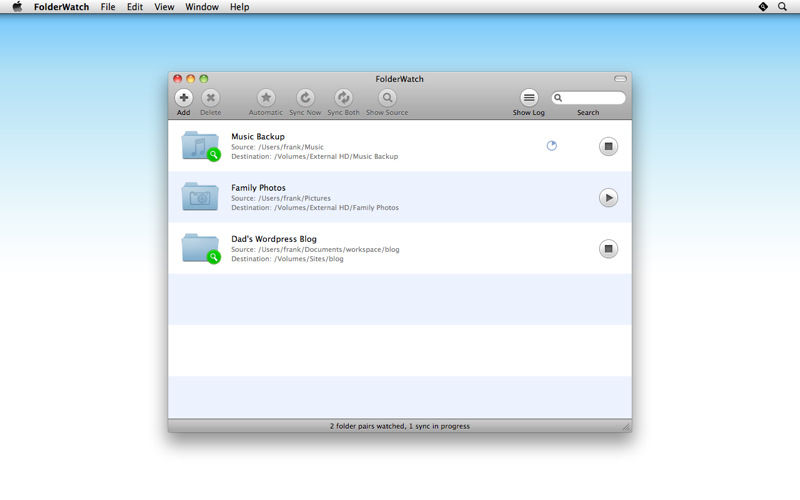800x500 pixels.
Task: Click the Music Backup folder icon
Action: (201, 146)
